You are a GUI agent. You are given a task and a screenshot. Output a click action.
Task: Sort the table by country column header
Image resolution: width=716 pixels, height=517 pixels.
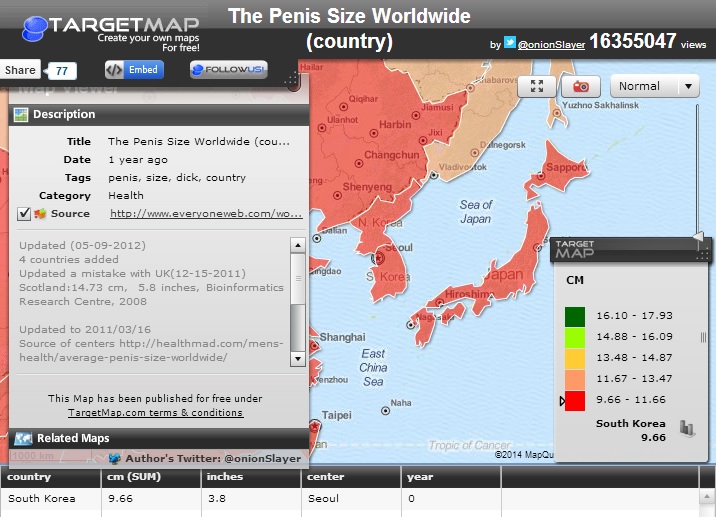tap(51, 477)
